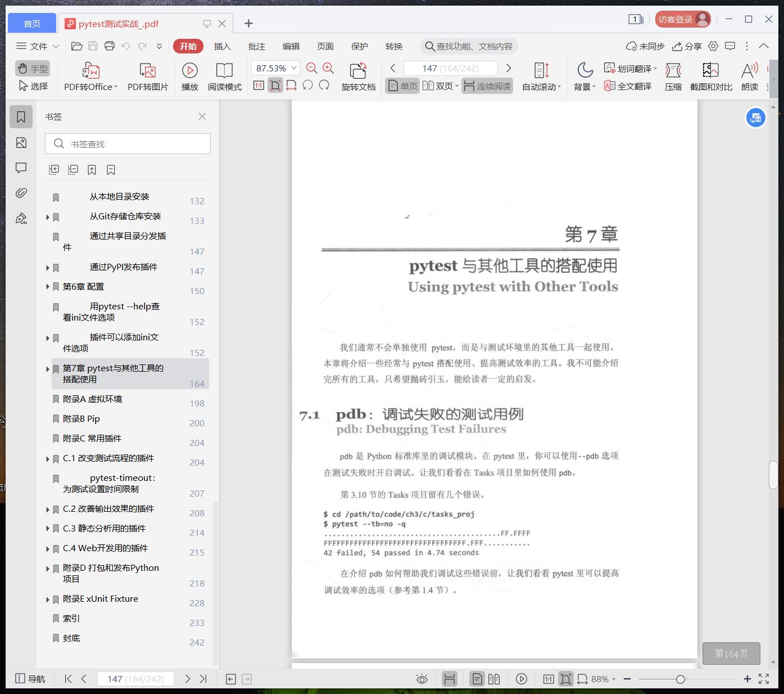
Task: Switch to the 插入 ribbon tab
Action: [223, 46]
